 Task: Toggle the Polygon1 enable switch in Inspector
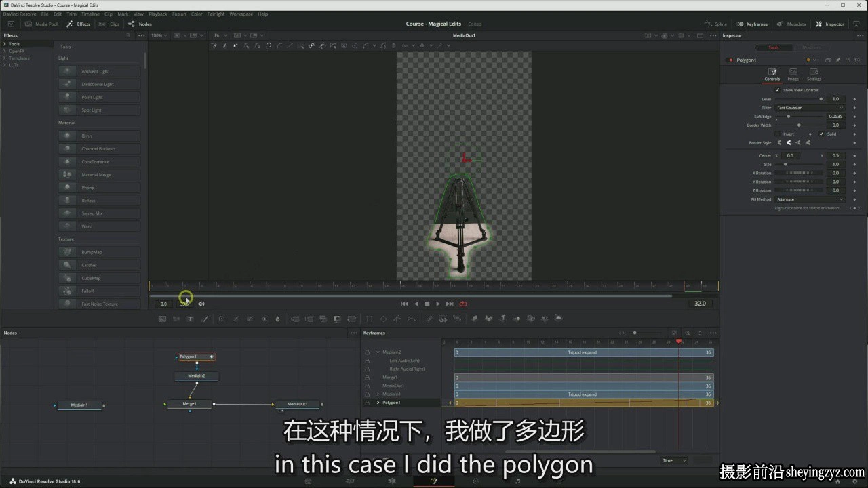[730, 60]
